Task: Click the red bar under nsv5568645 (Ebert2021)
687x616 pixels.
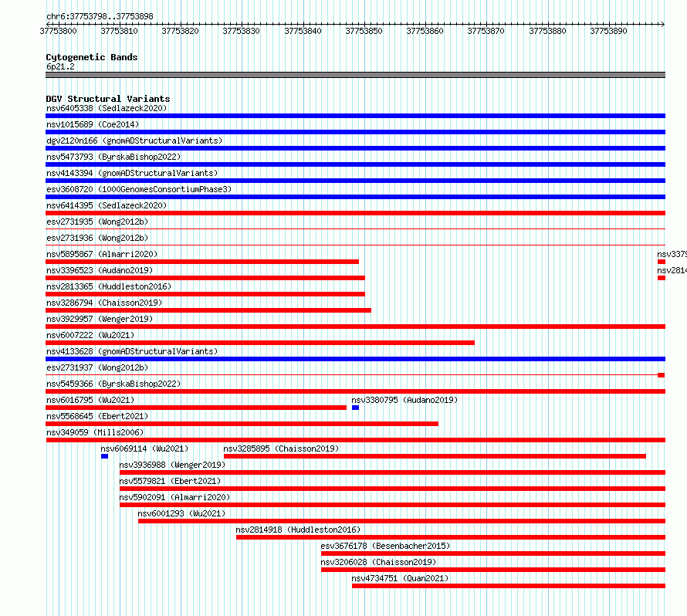Action: [x=242, y=424]
